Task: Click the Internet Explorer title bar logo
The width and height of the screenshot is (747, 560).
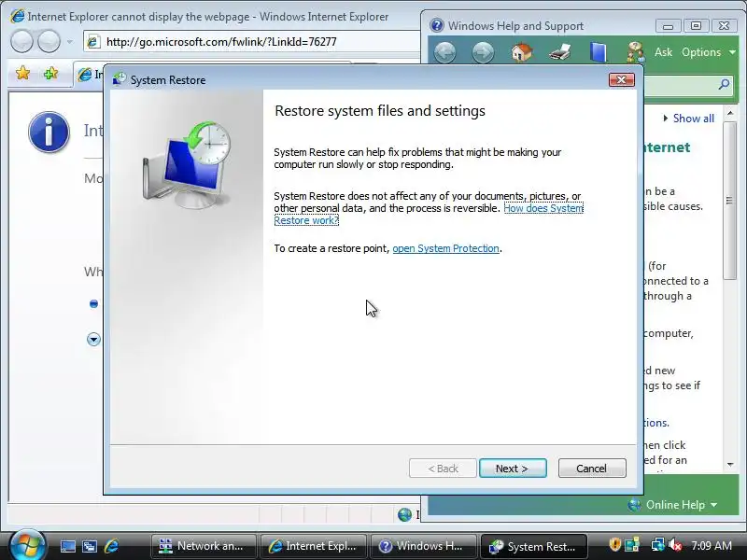Action: tap(17, 16)
